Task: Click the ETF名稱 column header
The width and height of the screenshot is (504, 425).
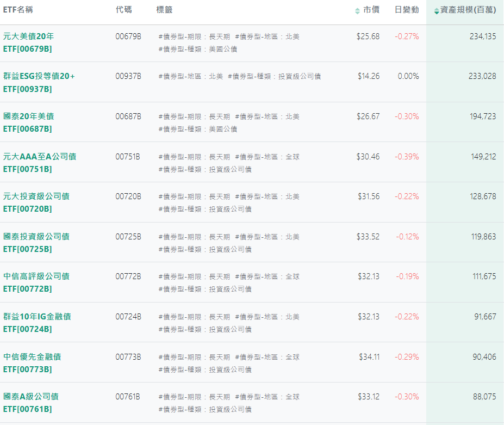Action: pos(18,10)
